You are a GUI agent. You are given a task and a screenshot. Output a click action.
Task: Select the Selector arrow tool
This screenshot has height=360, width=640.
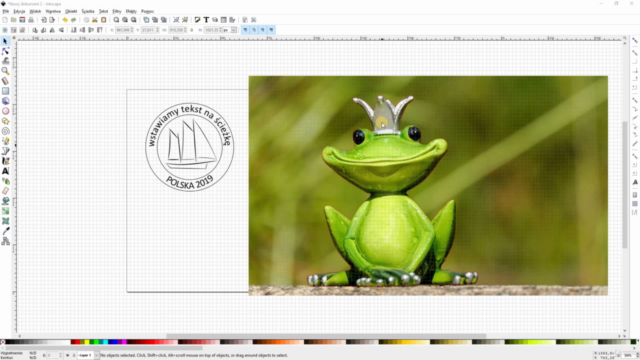click(5, 41)
